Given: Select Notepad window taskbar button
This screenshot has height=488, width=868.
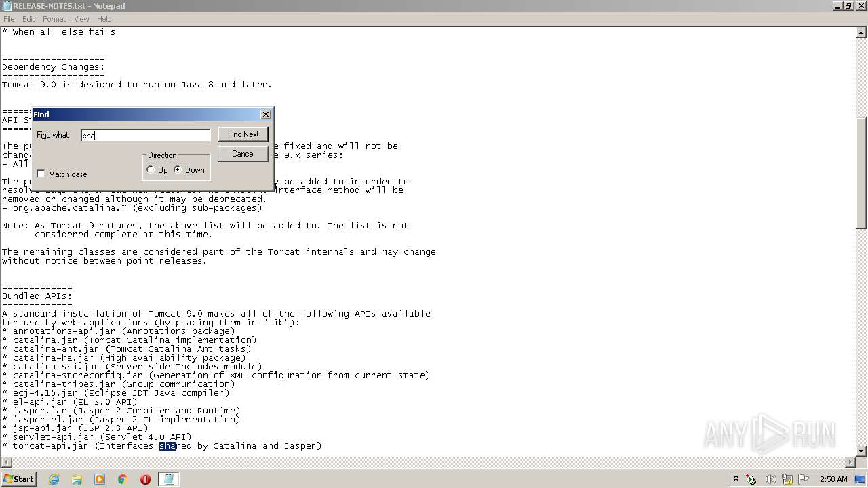Looking at the screenshot, I should 169,479.
